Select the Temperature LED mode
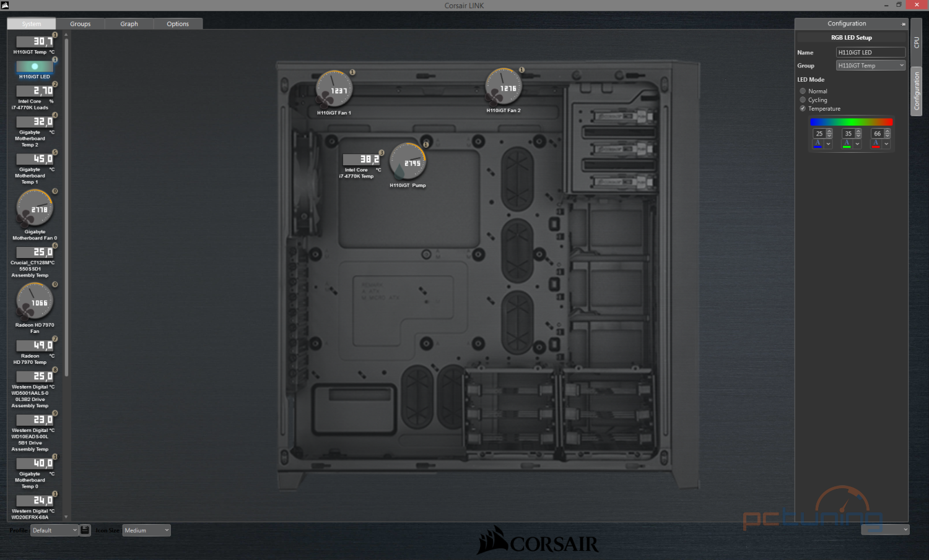Viewport: 929px width, 560px height. pos(803,108)
